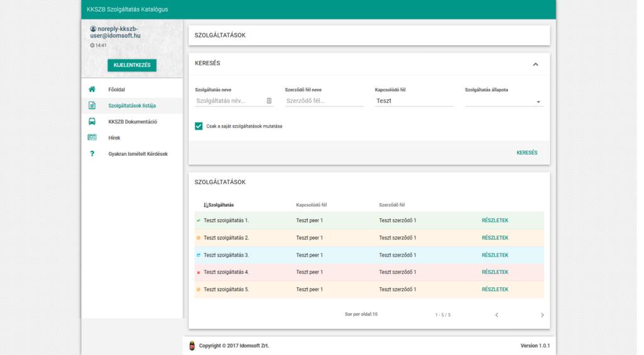Collapse the Keresés panel with the chevron

tap(536, 65)
